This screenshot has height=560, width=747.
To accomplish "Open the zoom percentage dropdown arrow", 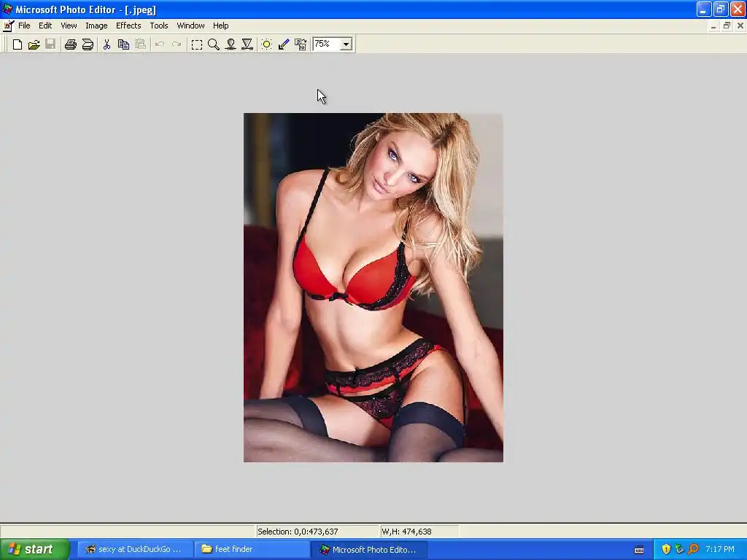I will coord(347,44).
